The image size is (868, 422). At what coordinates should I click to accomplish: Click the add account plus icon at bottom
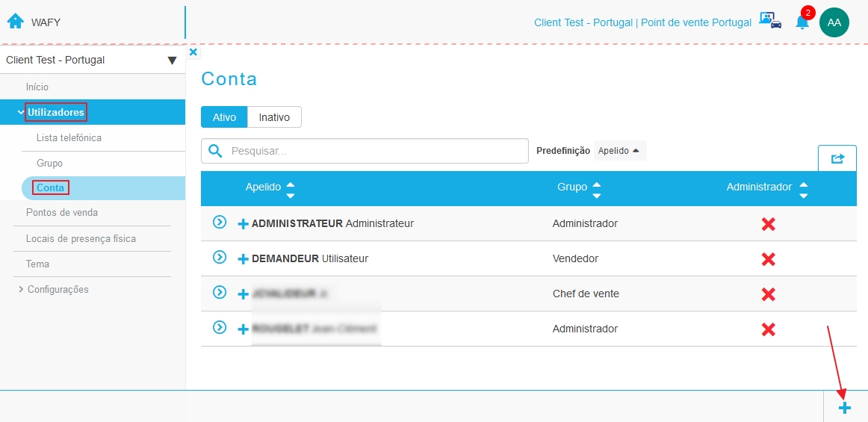pos(844,409)
